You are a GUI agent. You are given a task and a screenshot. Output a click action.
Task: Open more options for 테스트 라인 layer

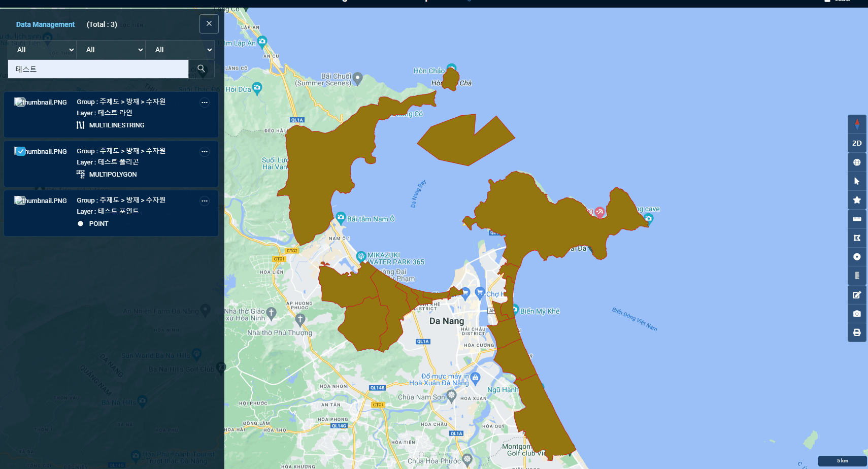tap(205, 103)
